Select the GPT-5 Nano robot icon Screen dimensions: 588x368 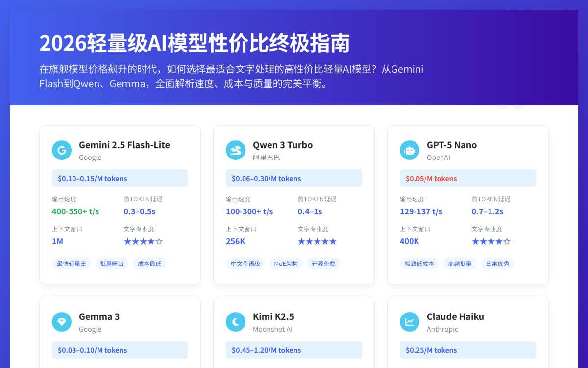[x=410, y=150]
